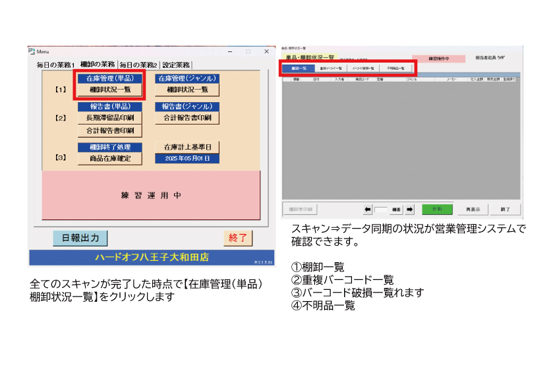The height and width of the screenshot is (392, 555).
Task: Click the left arrow navigation icon
Action: click(x=368, y=210)
